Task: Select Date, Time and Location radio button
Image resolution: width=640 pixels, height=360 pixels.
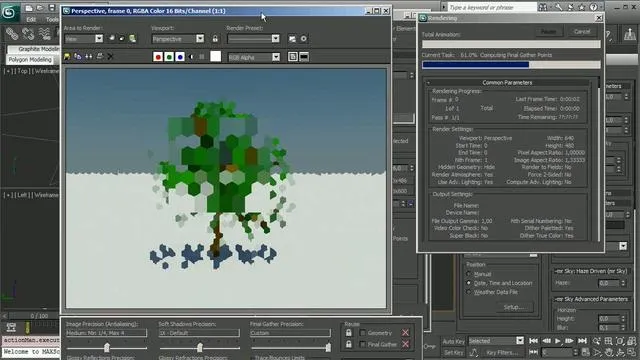Action: pyautogui.click(x=469, y=283)
